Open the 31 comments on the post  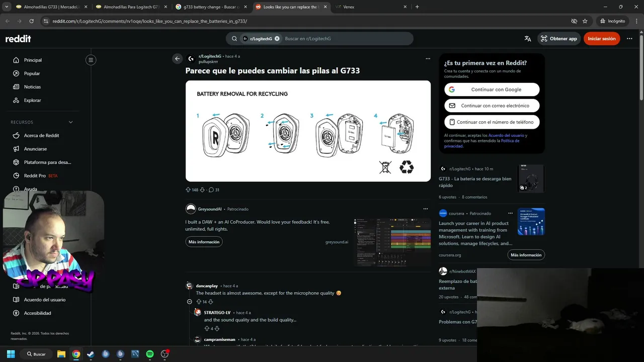214,190
